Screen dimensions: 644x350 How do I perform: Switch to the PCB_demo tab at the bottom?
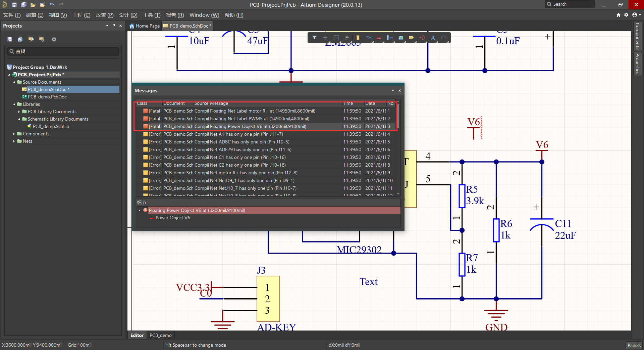click(160, 335)
